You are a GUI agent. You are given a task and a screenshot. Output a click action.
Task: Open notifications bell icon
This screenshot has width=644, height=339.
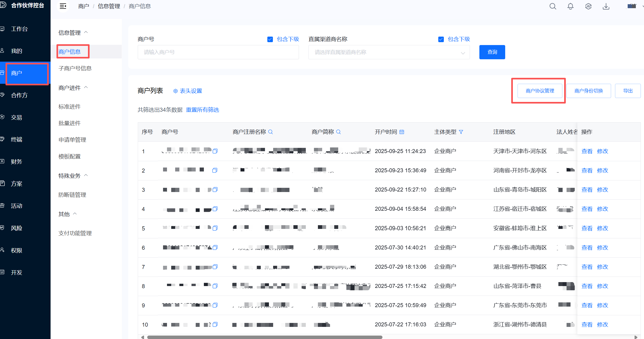(571, 6)
